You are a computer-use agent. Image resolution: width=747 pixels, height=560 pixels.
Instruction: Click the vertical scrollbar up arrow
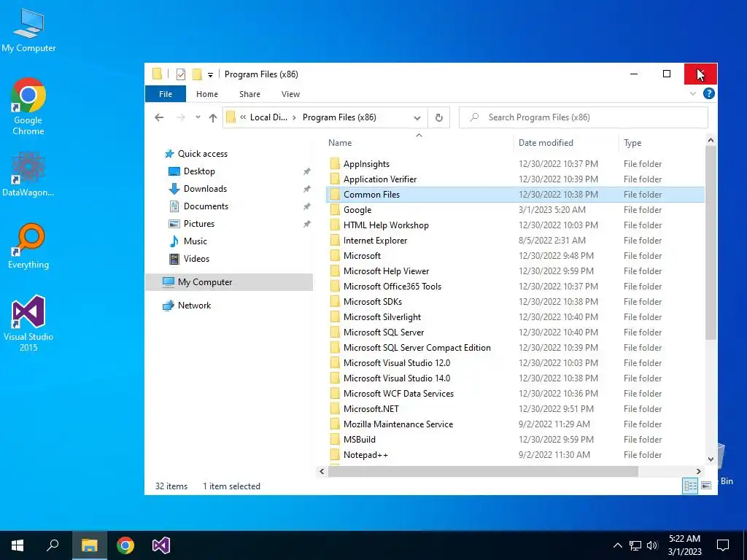(711, 140)
